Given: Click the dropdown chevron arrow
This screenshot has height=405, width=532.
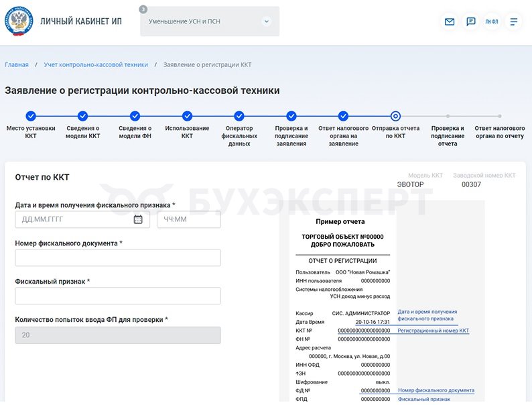Looking at the screenshot, I should [267, 21].
